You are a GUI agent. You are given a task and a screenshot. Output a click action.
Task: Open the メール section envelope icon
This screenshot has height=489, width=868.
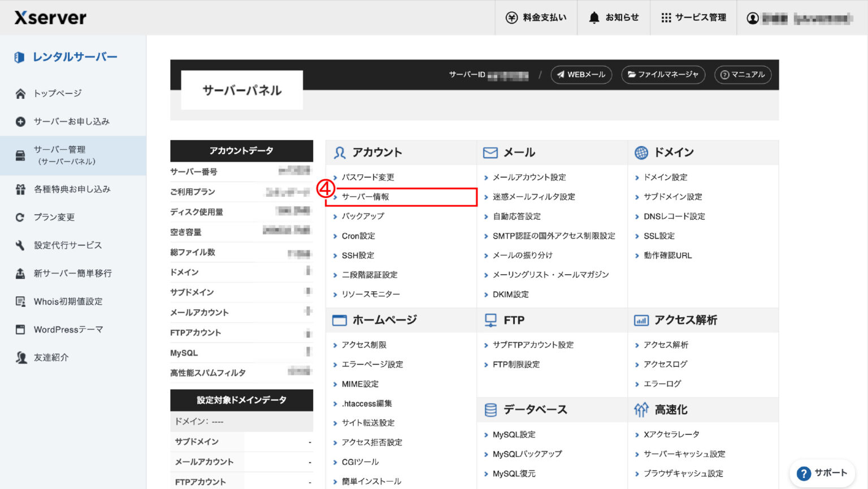(x=489, y=152)
